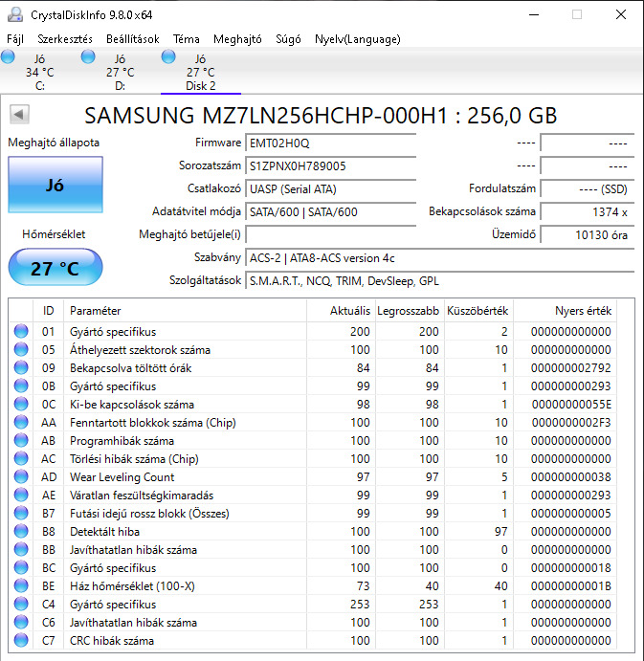Select 'Programhibák száma' parameter text
The image size is (644, 661).
pos(122,441)
